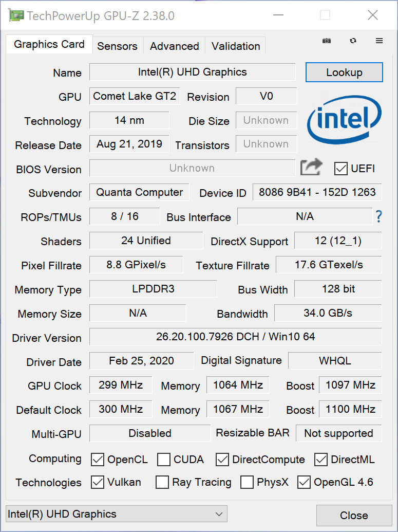This screenshot has height=532, width=398.
Task: Open the Validation tab
Action: (x=236, y=46)
